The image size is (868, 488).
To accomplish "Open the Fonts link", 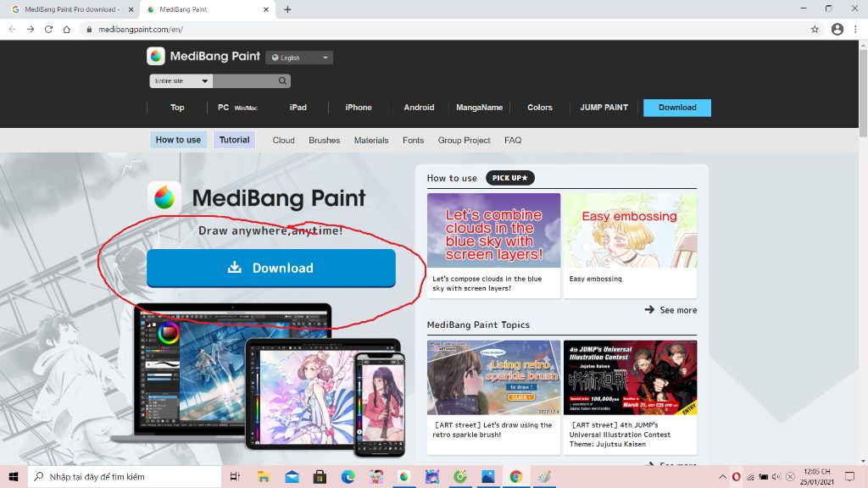I will click(x=413, y=141).
